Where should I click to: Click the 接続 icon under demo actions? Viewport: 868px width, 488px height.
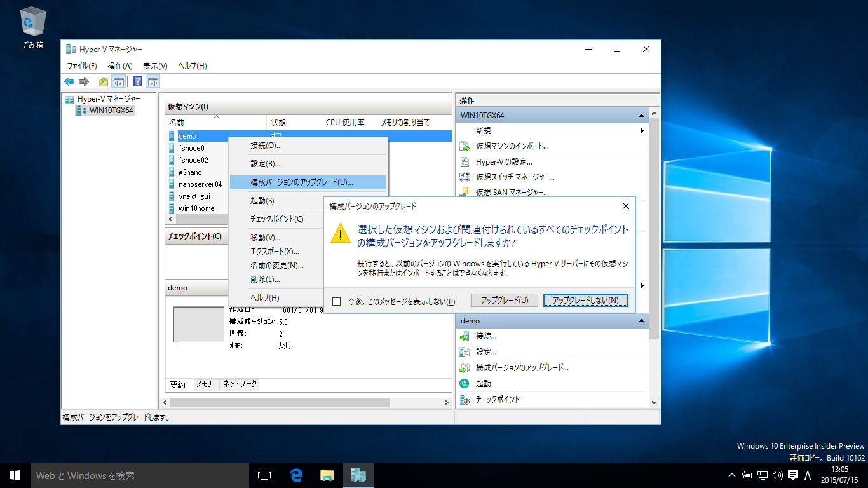point(465,336)
